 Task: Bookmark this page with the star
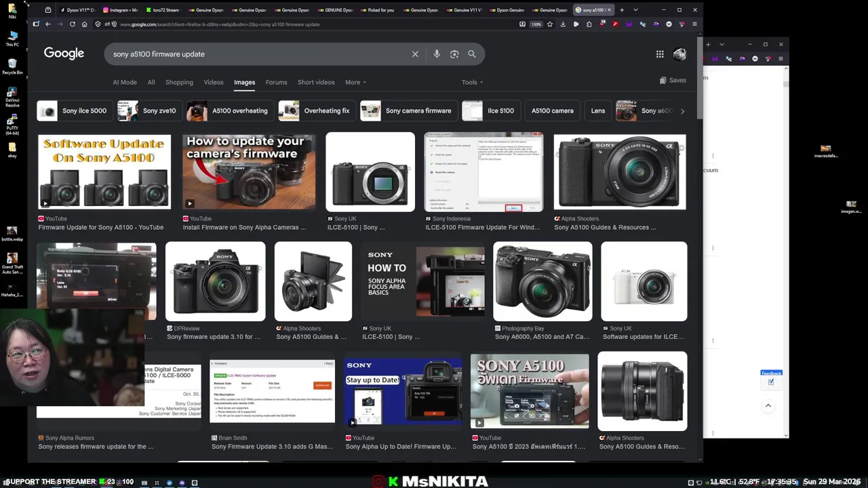click(550, 24)
